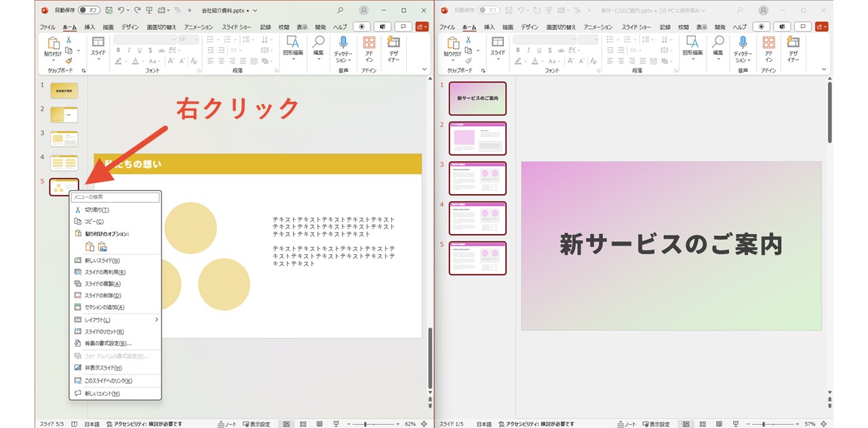Switch to slide sorter view in left status bar
The width and height of the screenshot is (868, 428).
pyautogui.click(x=302, y=424)
